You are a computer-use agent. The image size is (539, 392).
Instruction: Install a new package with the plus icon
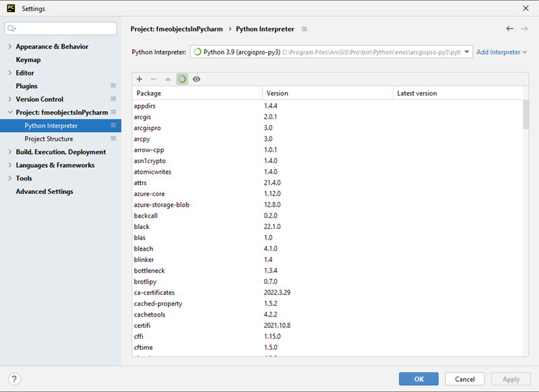pyautogui.click(x=139, y=79)
